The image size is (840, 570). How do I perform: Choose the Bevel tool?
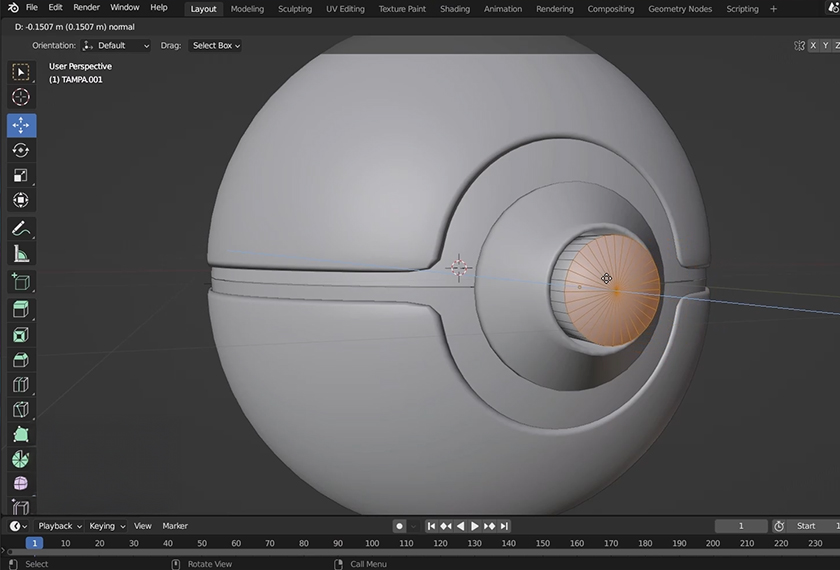tap(21, 360)
